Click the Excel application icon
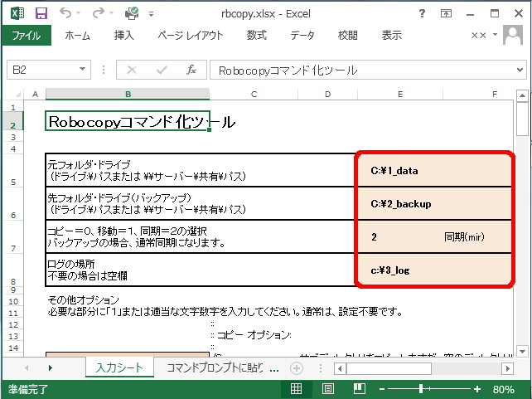The image size is (532, 399). (17, 13)
